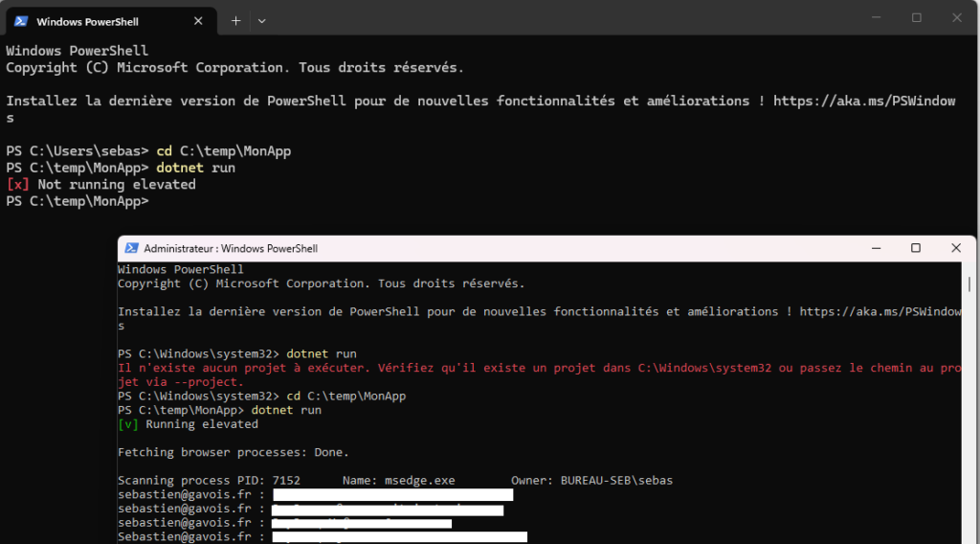The height and width of the screenshot is (544, 980).
Task: Click the Administrateur : Windows PowerShell title
Action: pyautogui.click(x=231, y=248)
